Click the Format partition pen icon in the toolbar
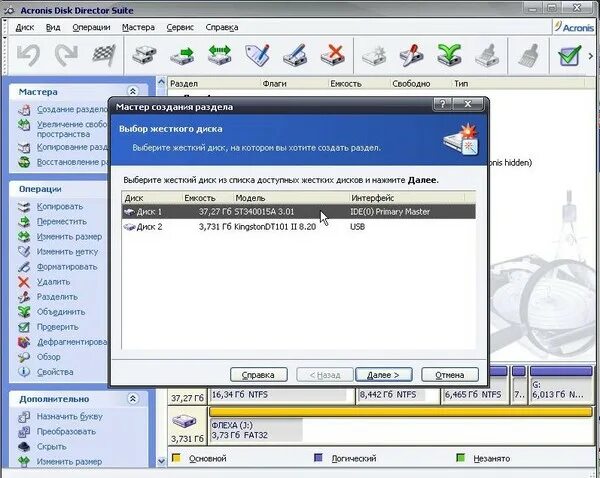 pos(295,55)
